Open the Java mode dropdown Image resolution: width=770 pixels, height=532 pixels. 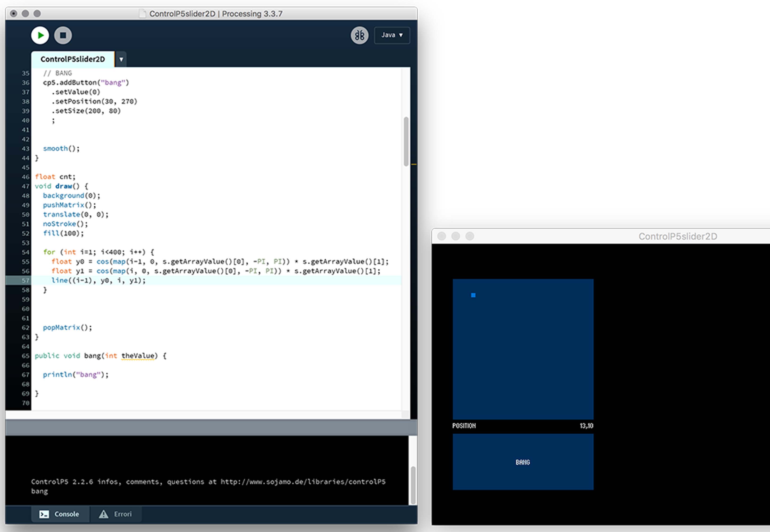[x=392, y=35]
